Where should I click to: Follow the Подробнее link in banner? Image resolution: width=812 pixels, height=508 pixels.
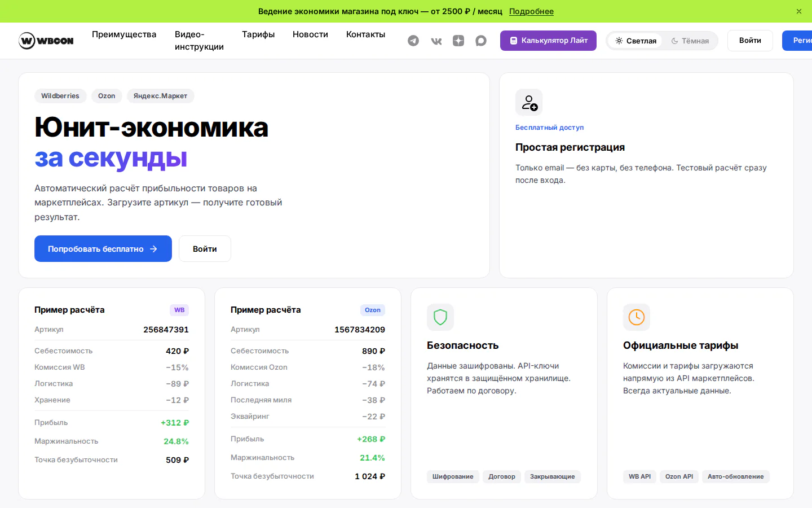tap(531, 11)
